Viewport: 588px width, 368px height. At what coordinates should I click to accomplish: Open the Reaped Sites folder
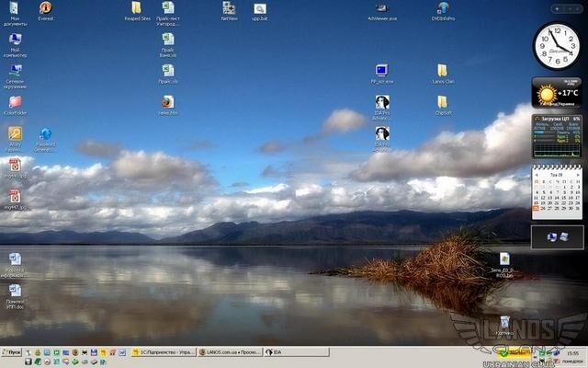137,8
